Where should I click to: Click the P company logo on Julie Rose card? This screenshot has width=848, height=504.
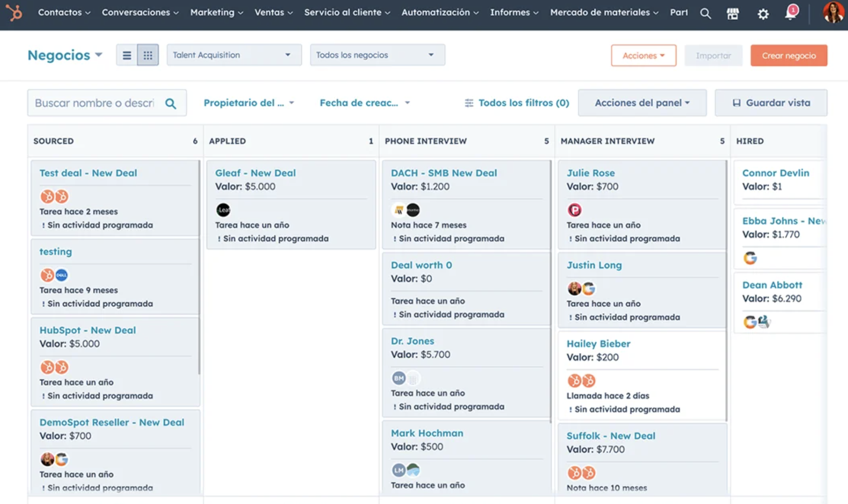coord(574,210)
